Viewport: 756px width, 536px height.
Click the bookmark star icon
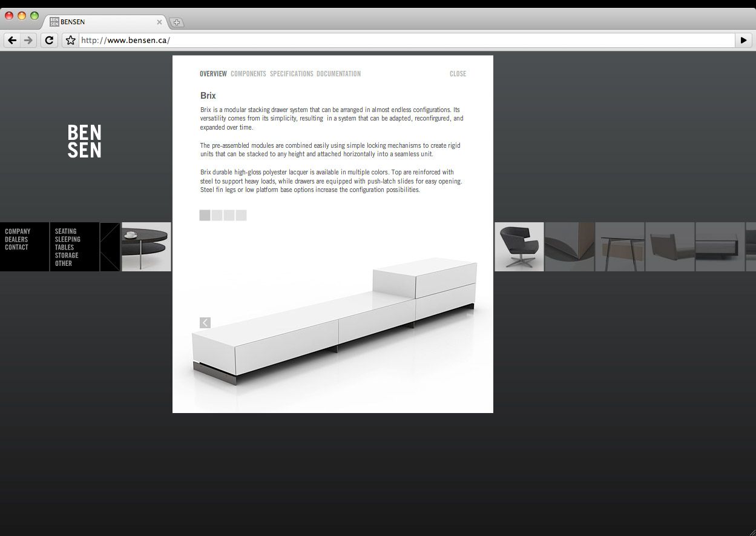click(70, 40)
